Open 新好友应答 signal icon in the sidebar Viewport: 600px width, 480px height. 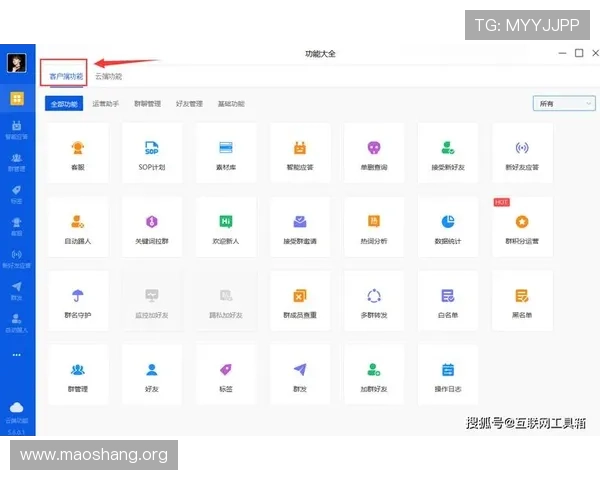[16, 259]
